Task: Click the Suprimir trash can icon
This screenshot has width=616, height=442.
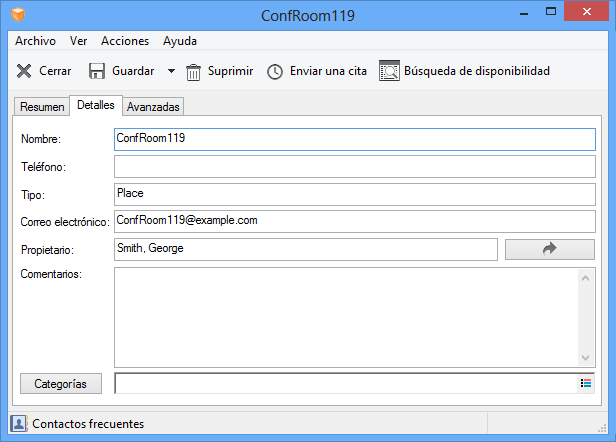Action: click(x=193, y=72)
